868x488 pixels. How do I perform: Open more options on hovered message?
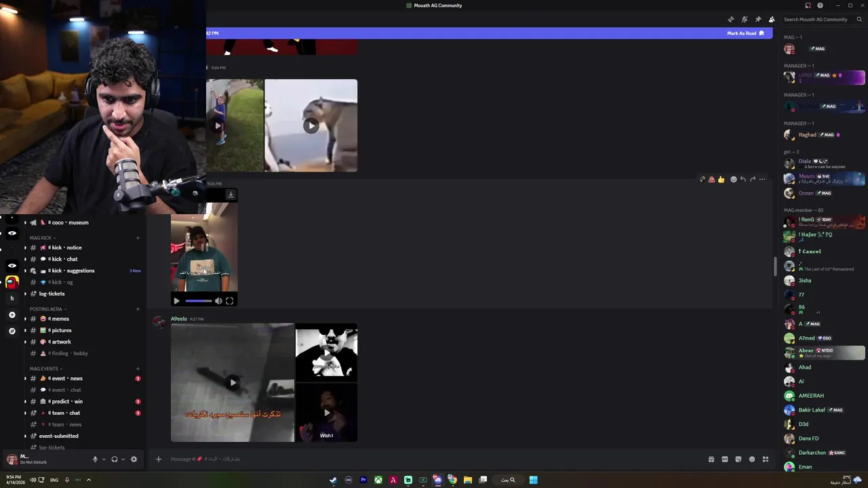(x=762, y=180)
